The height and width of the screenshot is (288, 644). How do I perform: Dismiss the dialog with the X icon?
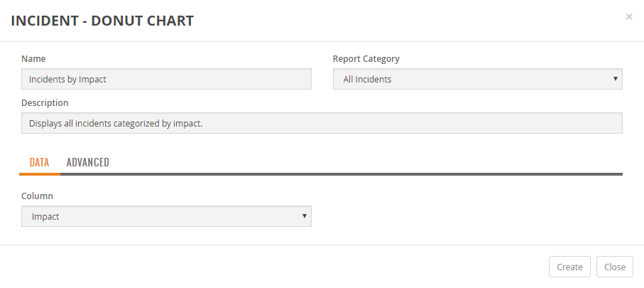[x=629, y=17]
